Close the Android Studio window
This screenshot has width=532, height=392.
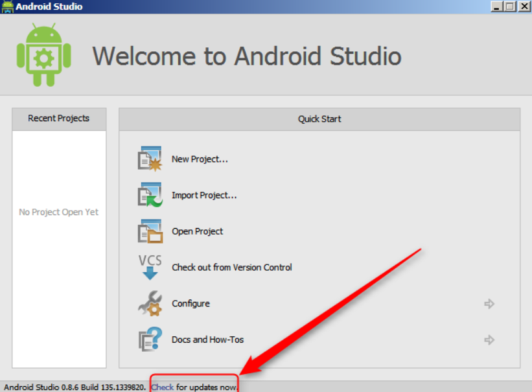click(524, 6)
